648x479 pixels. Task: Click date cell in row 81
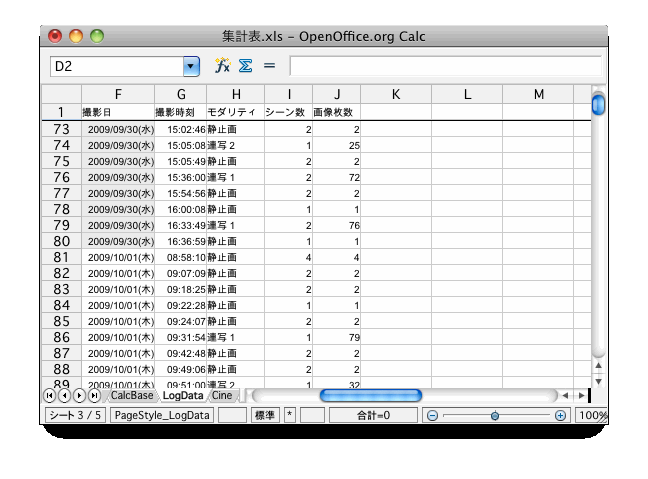(x=118, y=257)
